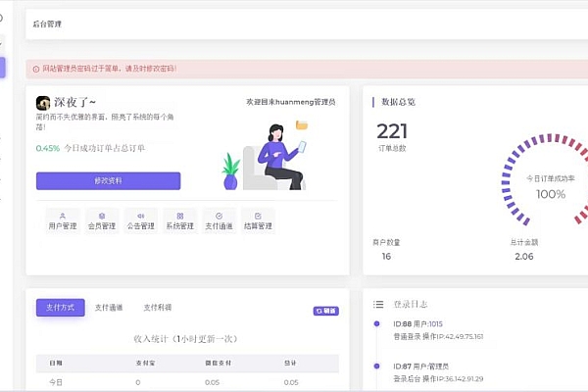Click the 微信支付 column header
The height and width of the screenshot is (392, 588).
point(218,364)
